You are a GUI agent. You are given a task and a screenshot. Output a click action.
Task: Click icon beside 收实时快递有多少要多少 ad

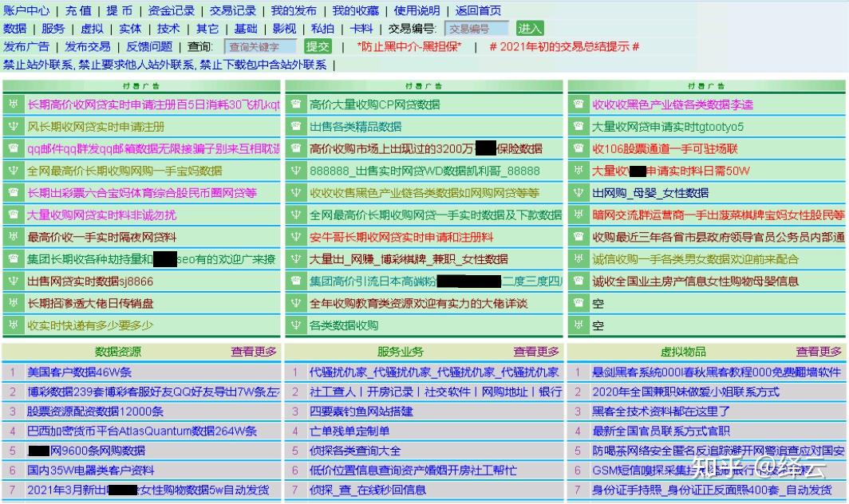[14, 325]
